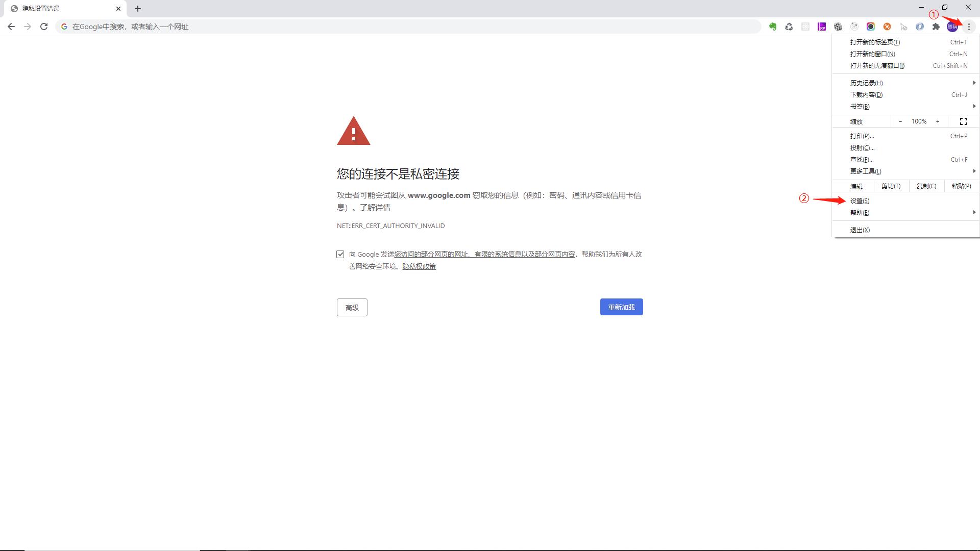Open the Axure RP extension icon
The image size is (980, 551).
tap(822, 27)
